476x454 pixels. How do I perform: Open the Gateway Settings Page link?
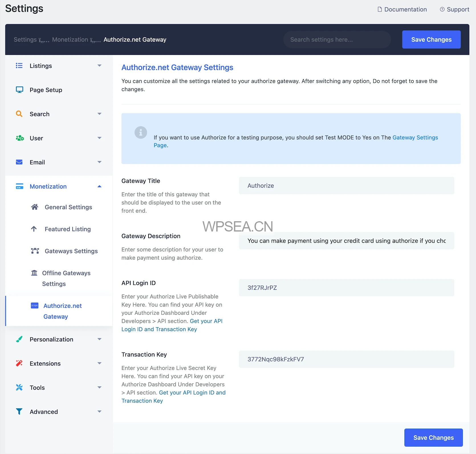pyautogui.click(x=415, y=137)
